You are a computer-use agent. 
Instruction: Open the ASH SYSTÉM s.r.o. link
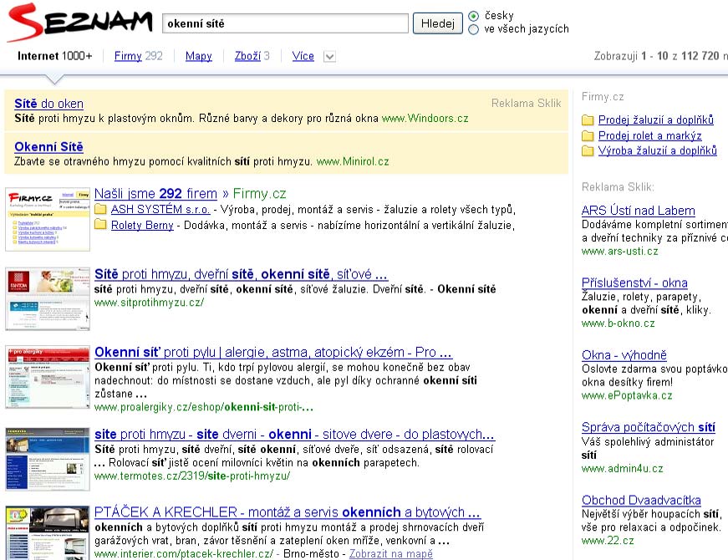[160, 210]
